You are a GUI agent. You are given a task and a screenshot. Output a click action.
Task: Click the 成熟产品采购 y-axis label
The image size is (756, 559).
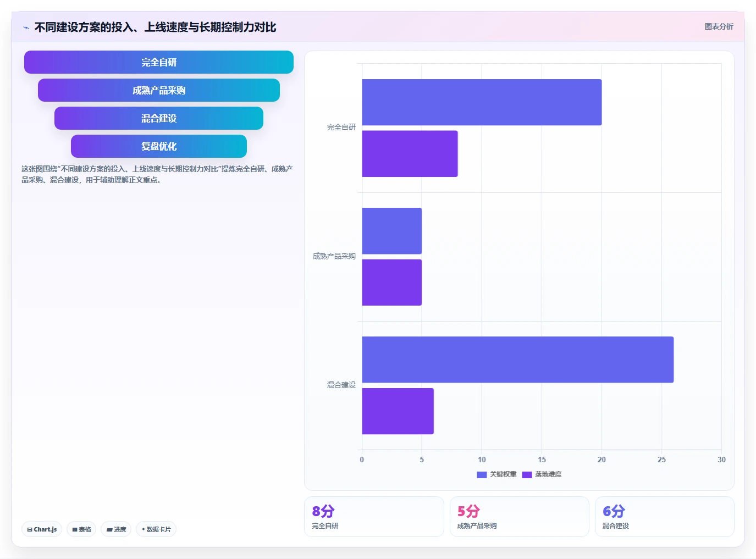click(x=334, y=256)
